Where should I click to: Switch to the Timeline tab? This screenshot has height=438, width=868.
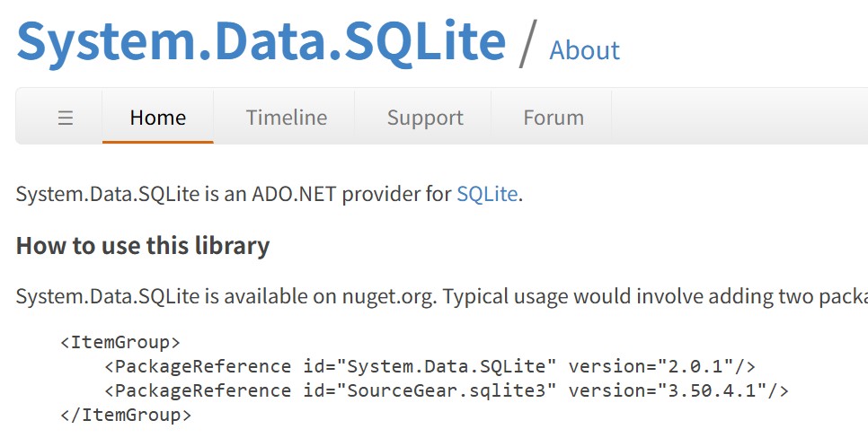point(286,118)
